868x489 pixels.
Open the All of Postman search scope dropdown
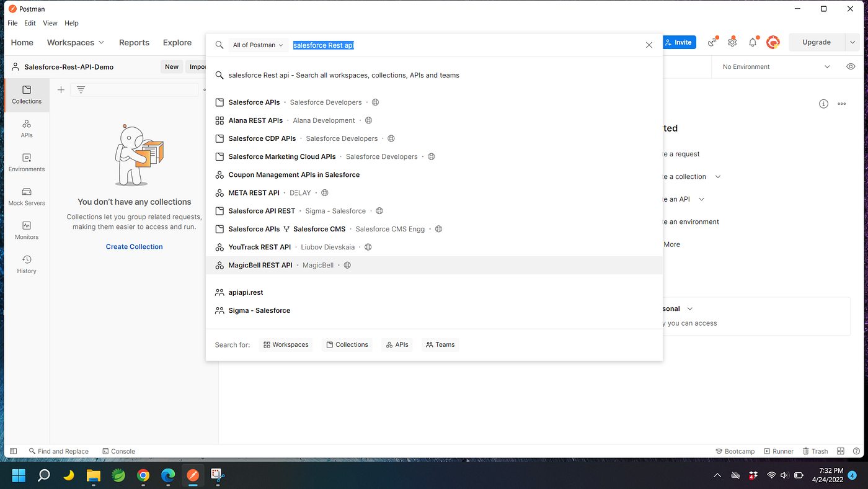(x=258, y=45)
